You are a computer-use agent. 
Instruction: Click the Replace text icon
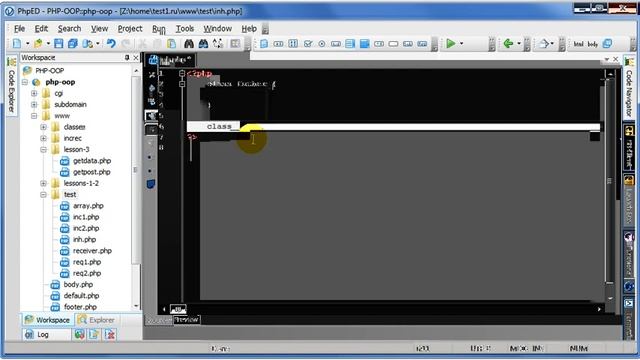pyautogui.click(x=218, y=43)
